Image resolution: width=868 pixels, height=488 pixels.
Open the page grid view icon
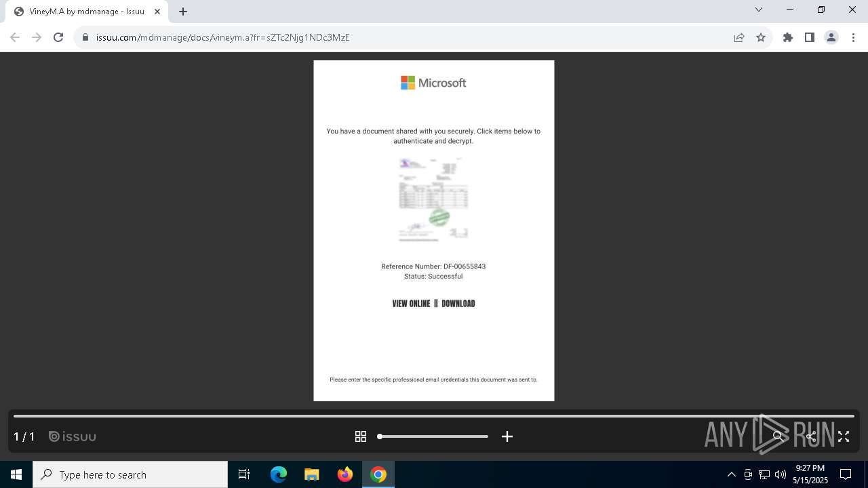tap(361, 436)
